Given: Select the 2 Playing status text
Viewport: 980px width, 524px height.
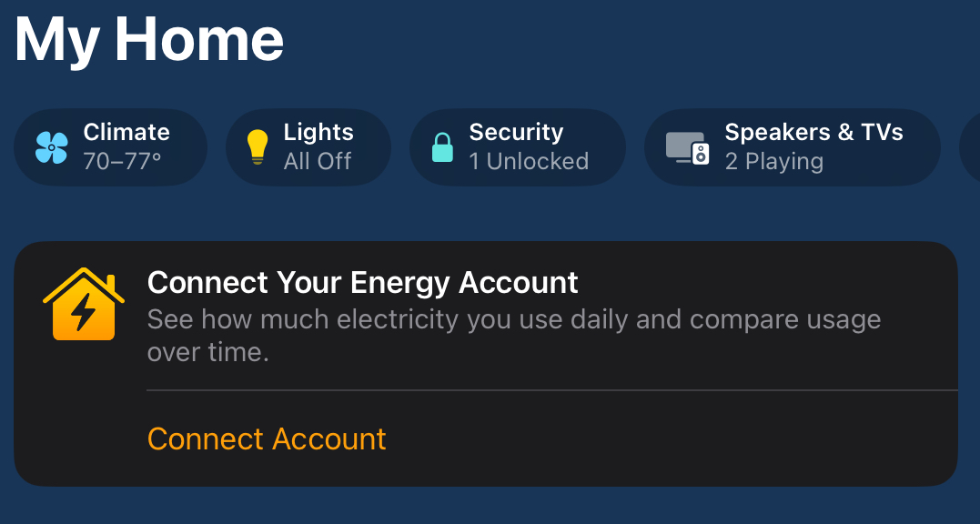Looking at the screenshot, I should click(x=773, y=162).
